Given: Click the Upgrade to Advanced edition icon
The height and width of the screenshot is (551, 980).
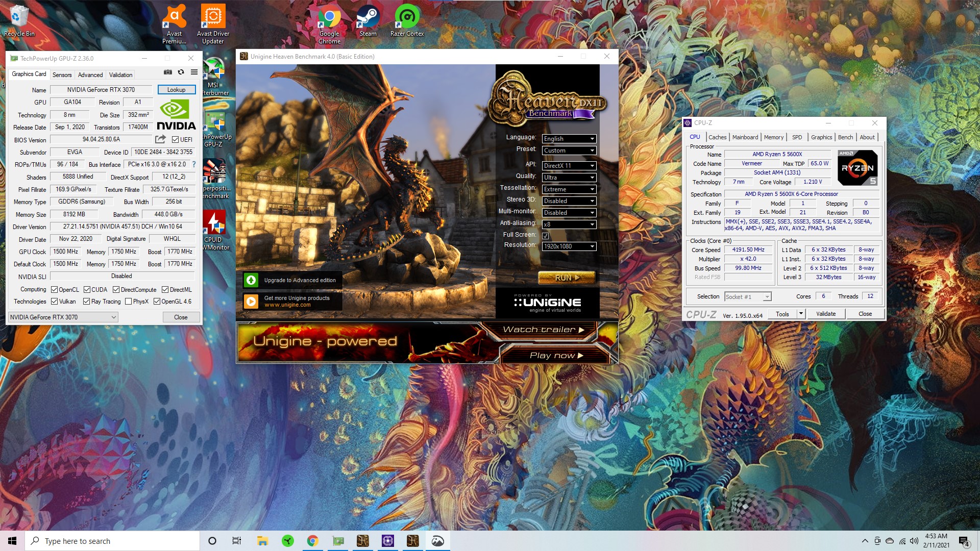Looking at the screenshot, I should point(251,280).
